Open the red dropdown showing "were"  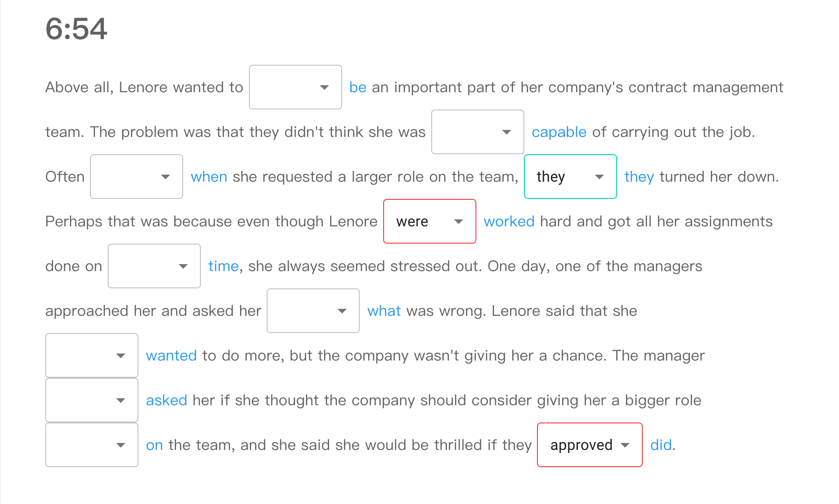tap(429, 221)
